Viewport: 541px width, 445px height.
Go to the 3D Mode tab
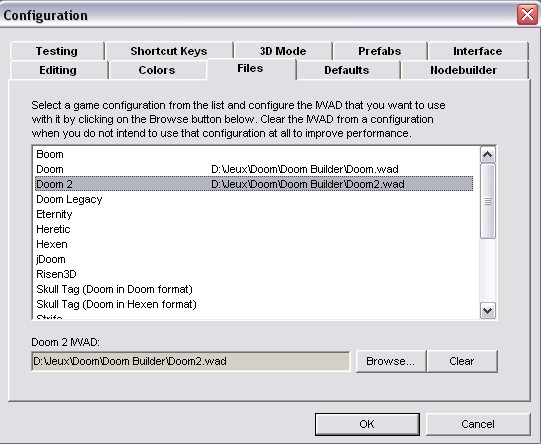tap(283, 51)
